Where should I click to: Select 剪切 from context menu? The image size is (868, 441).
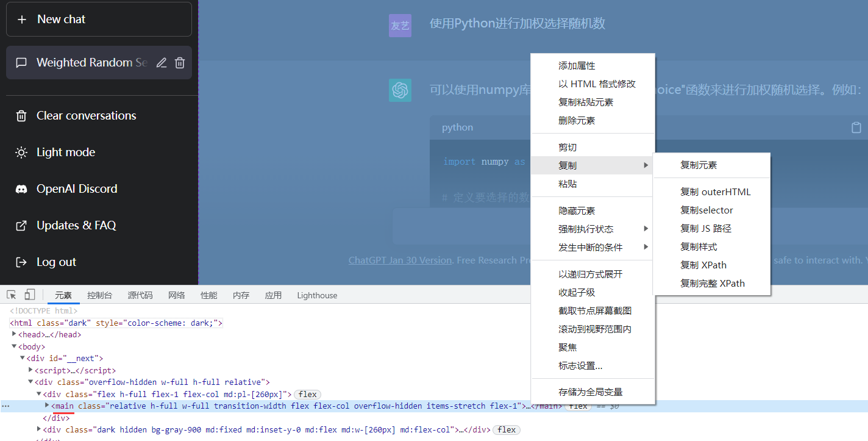click(x=593, y=148)
